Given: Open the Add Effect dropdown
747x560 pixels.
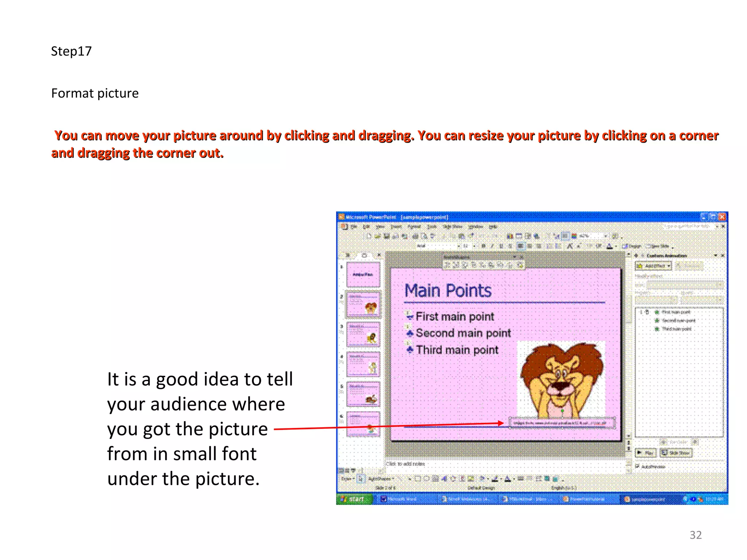Looking at the screenshot, I should click(x=653, y=266).
